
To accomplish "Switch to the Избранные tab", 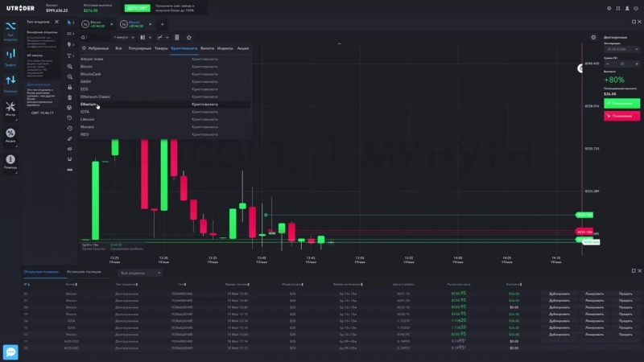I will point(96,48).
